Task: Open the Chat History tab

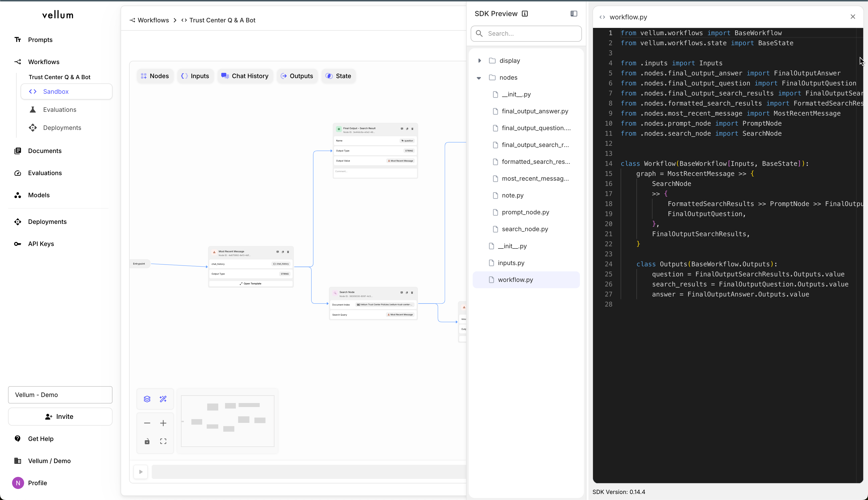Action: 245,76
